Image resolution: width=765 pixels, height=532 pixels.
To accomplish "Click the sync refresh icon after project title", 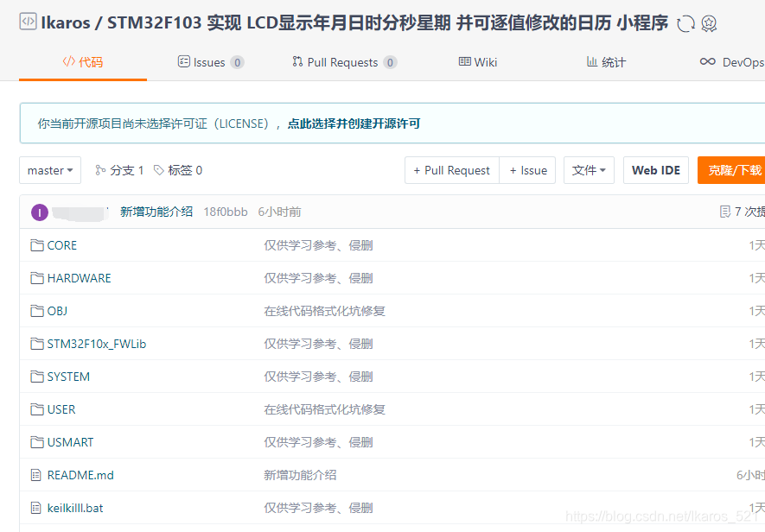I will 686,23.
